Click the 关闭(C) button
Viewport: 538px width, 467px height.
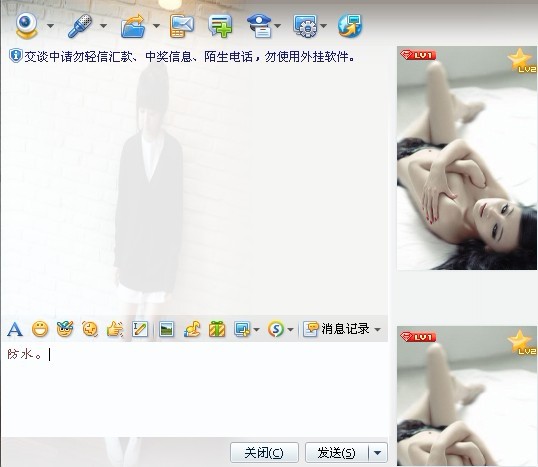(264, 453)
